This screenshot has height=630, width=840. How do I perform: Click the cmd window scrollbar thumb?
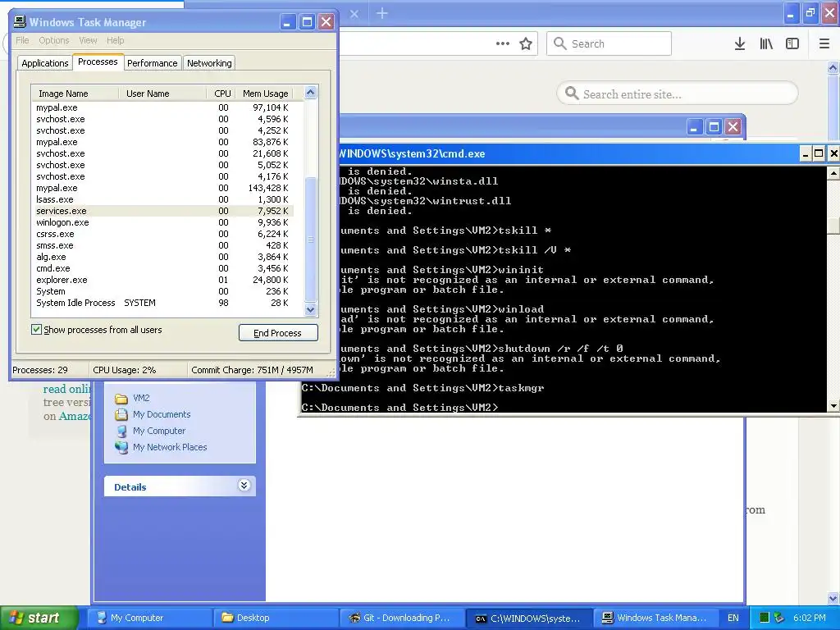833,225
